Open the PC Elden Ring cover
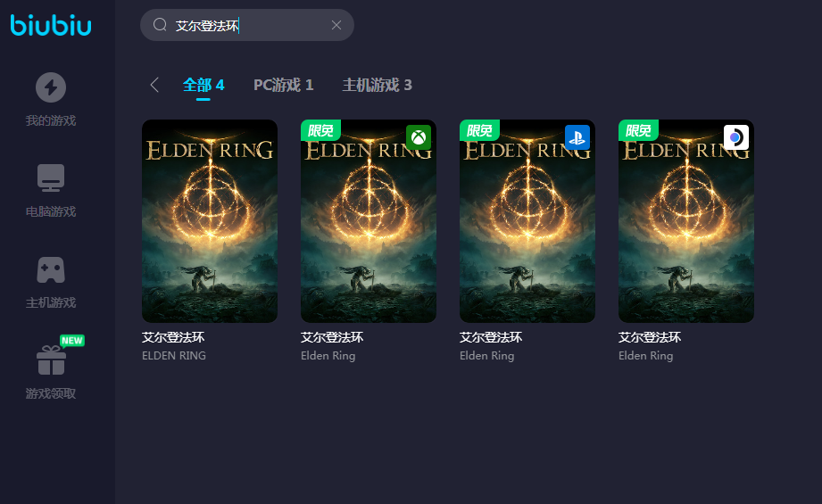 [210, 221]
